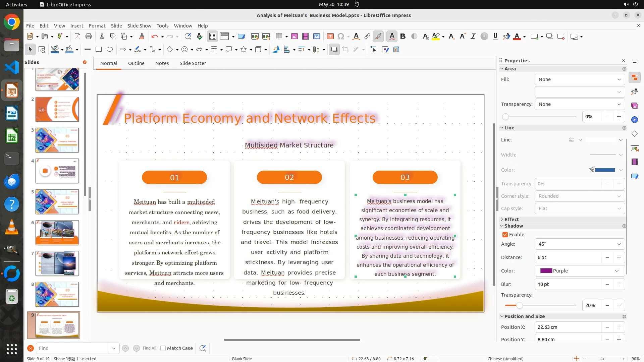Toggle the Shadow button in drawing toolbar
644x362 pixels.
click(334, 50)
